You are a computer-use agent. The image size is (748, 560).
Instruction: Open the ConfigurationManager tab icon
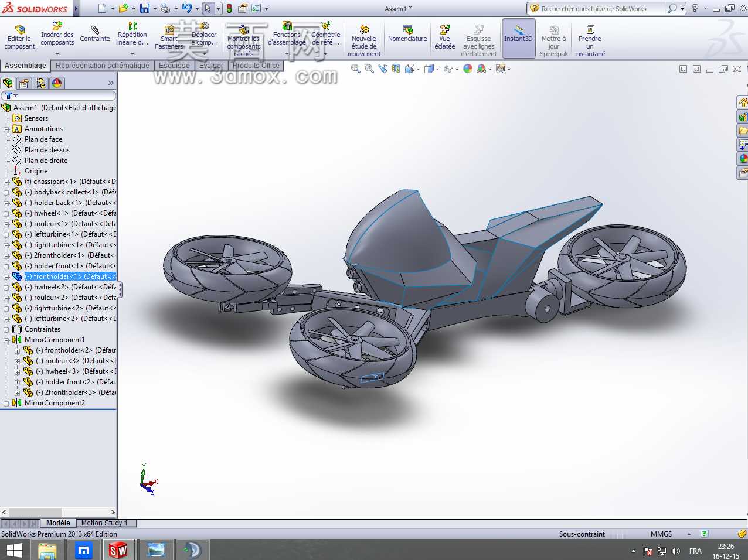coord(40,83)
